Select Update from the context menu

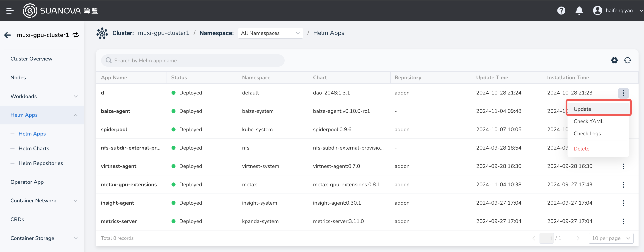click(x=598, y=109)
